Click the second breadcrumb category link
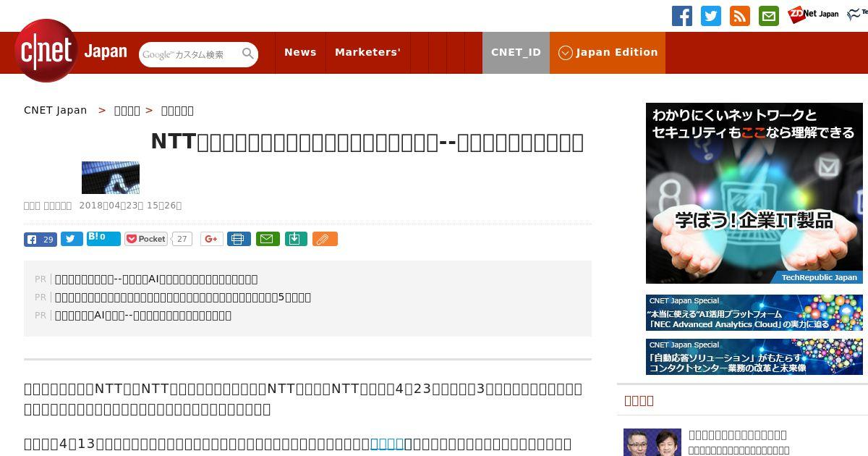 pyautogui.click(x=127, y=110)
